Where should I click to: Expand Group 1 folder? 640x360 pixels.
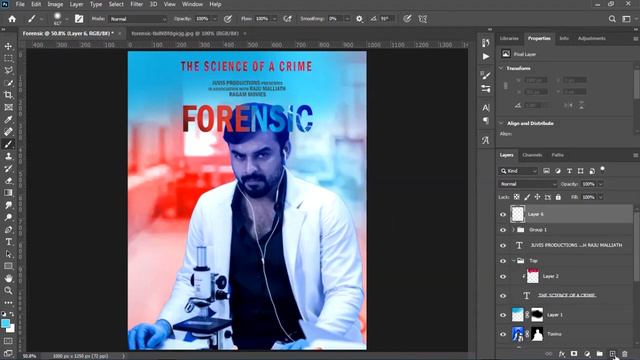pyautogui.click(x=513, y=230)
